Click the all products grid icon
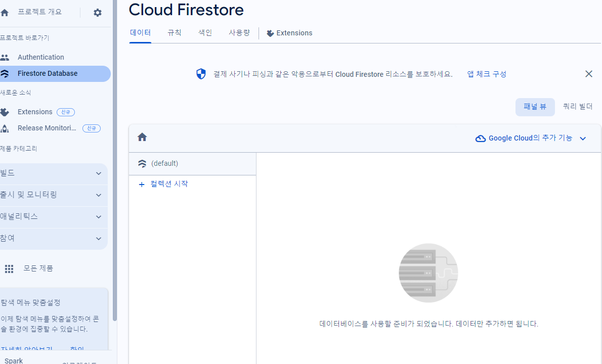 [x=9, y=269]
